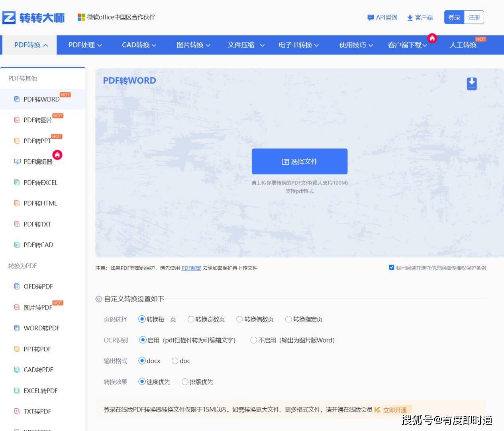The width and height of the screenshot is (504, 431).
Task: Click the blue download icon in the PDF转WORD panel
Action: coord(472,84)
